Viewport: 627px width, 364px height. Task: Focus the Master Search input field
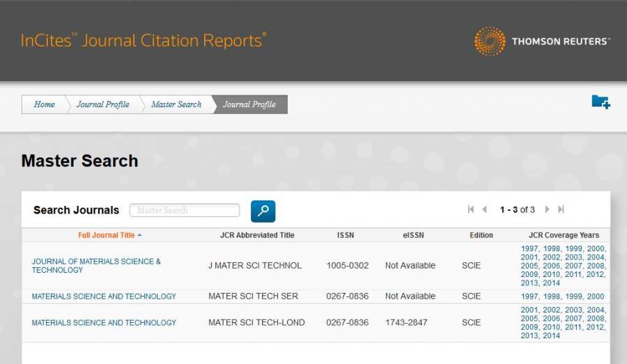coord(185,210)
